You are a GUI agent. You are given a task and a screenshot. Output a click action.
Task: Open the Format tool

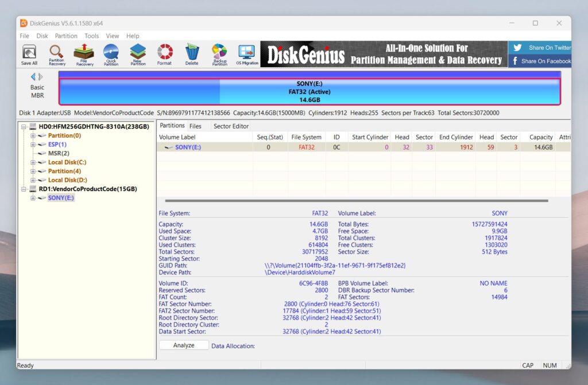pos(165,54)
